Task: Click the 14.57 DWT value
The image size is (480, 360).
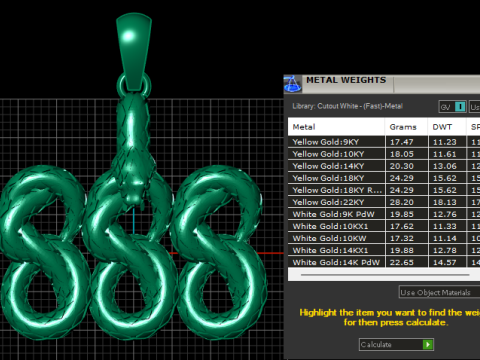Action: click(x=445, y=262)
